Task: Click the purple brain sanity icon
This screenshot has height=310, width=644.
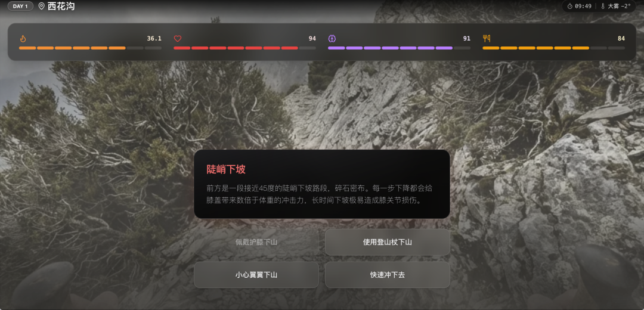Action: [332, 39]
